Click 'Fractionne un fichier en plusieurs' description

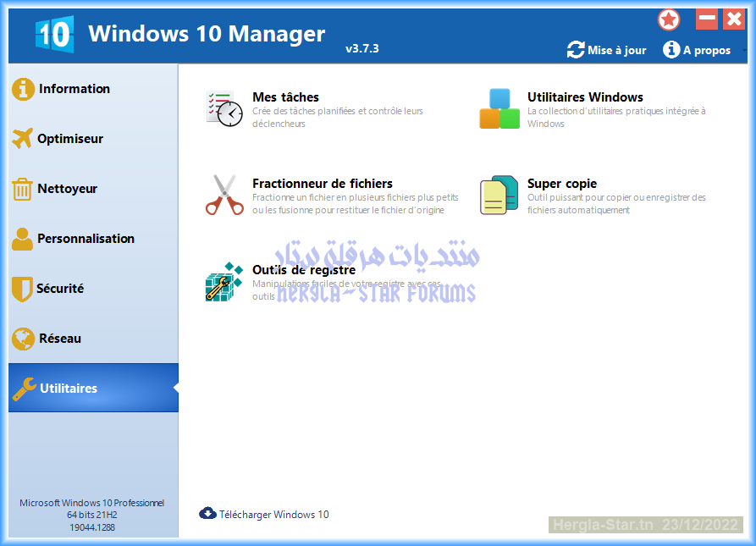coord(356,203)
